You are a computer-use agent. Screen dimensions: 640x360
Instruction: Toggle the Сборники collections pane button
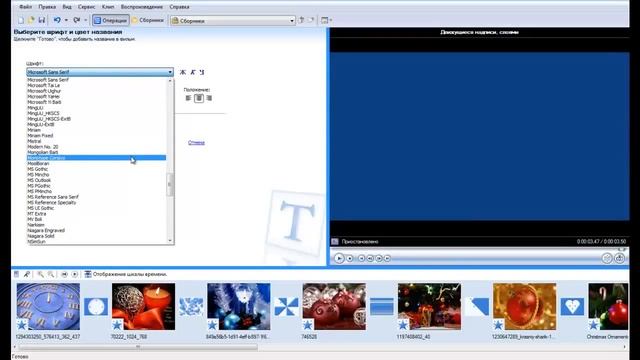148,20
